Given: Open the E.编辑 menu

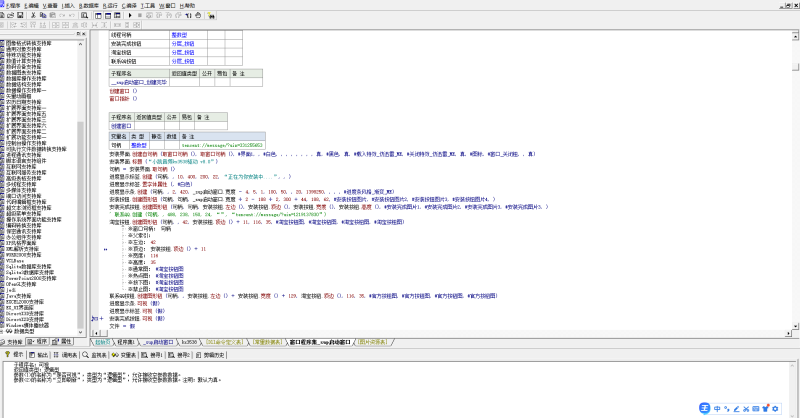Looking at the screenshot, I should pyautogui.click(x=32, y=6).
